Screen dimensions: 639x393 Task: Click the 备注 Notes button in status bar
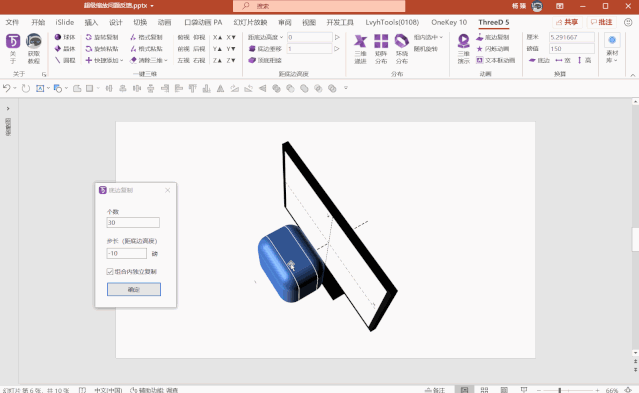point(435,390)
